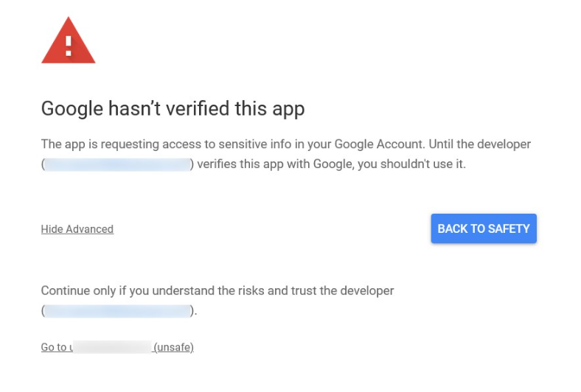
Task: Click the red warning triangle icon
Action: (x=68, y=41)
